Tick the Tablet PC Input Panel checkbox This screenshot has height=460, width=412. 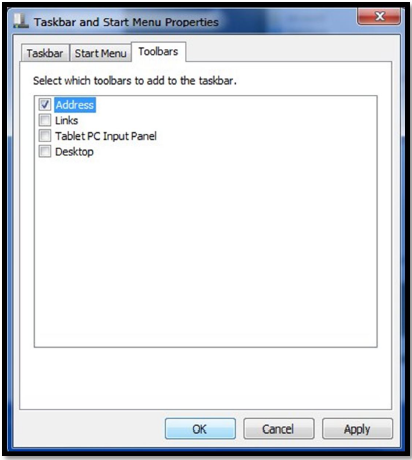(x=45, y=136)
